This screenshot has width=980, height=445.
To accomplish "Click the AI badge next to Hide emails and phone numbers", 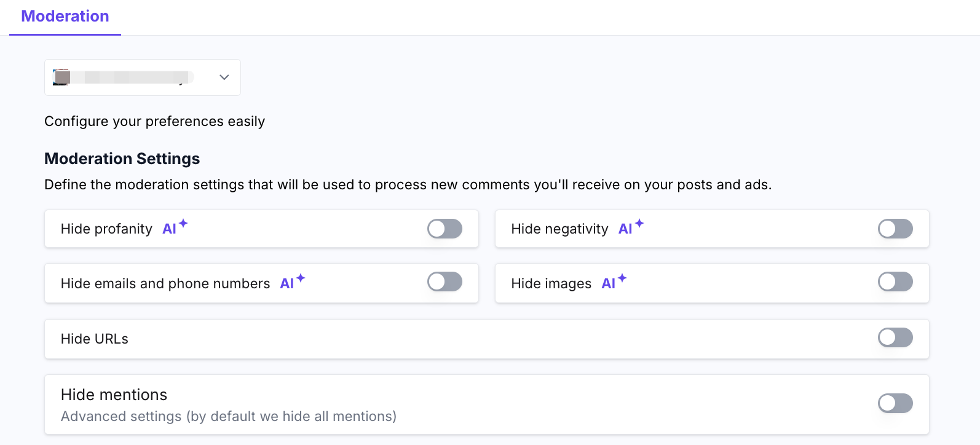I will point(293,282).
